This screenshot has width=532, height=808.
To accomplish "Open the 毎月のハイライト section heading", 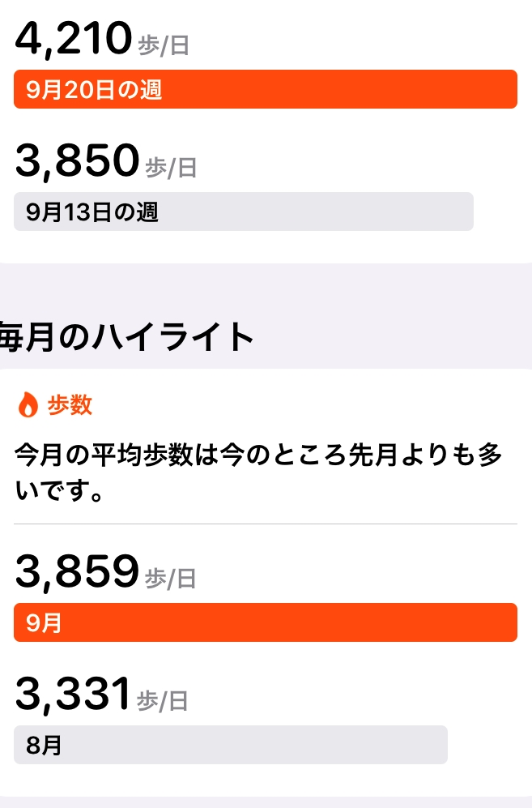I will point(126,336).
